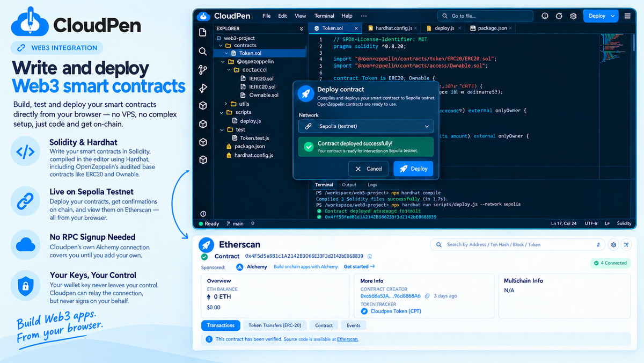Open the Explorer files icon in activity bar
The height and width of the screenshot is (363, 644).
click(203, 33)
